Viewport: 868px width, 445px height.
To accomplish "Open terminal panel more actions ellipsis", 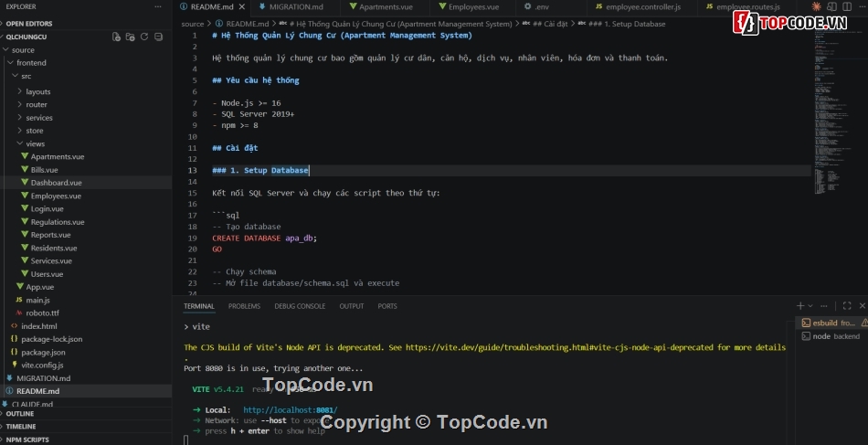I will click(824, 305).
